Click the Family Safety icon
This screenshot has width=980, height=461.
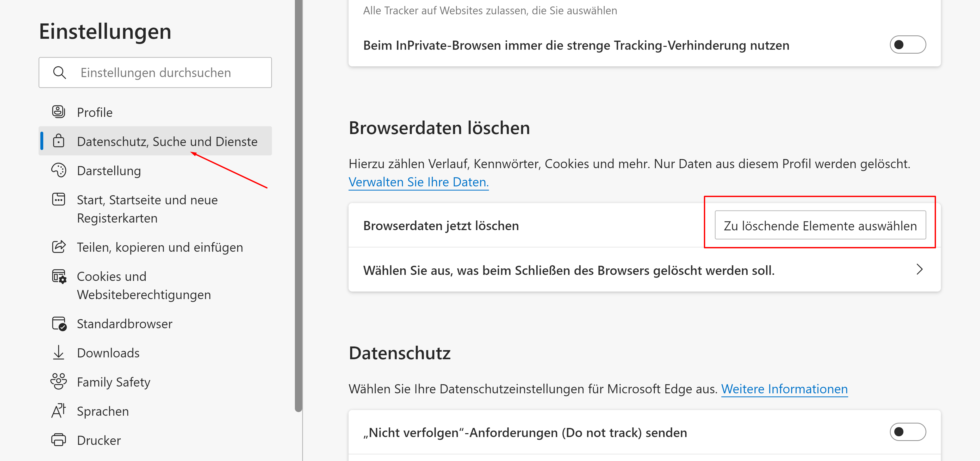click(x=59, y=382)
